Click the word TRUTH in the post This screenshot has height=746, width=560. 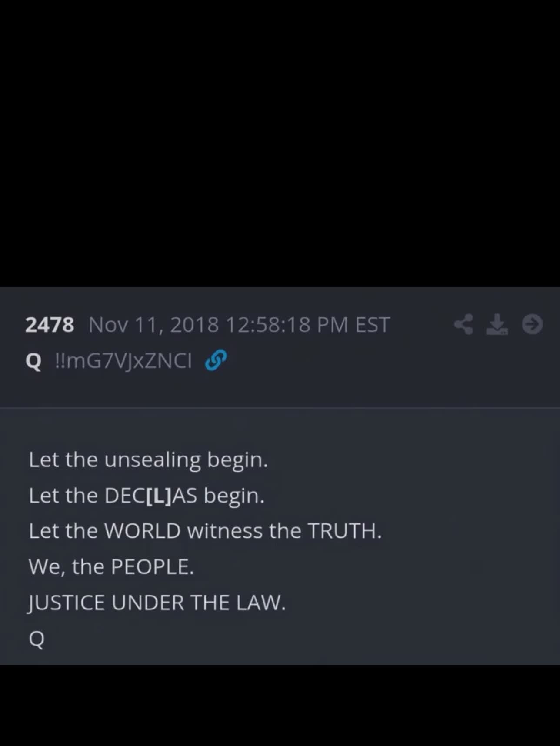click(344, 531)
